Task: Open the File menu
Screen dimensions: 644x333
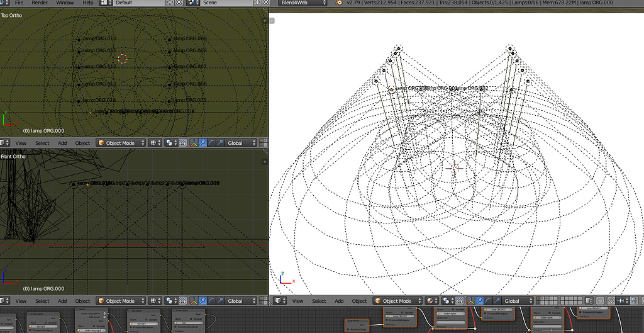Action: [x=19, y=3]
